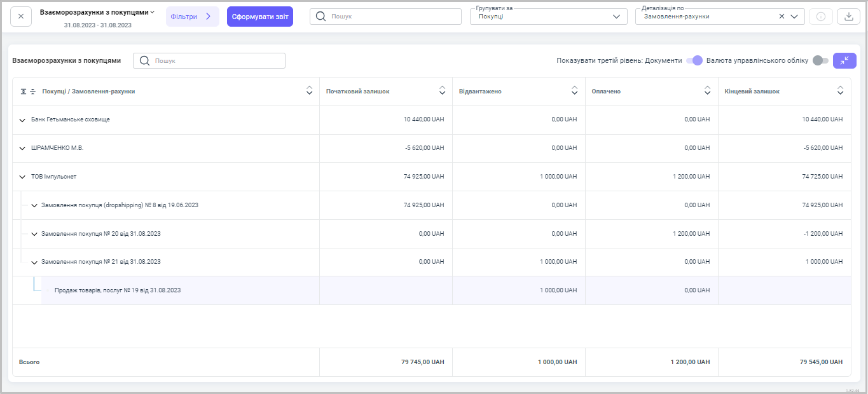The height and width of the screenshot is (394, 868).
Task: Sort by Відвантажено column arrows
Action: click(575, 92)
